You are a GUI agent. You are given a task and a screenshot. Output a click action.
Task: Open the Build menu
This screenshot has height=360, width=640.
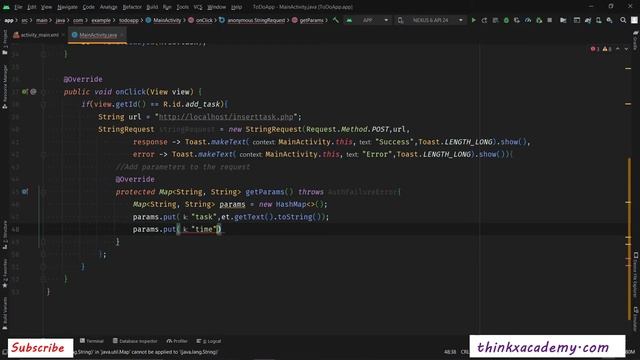tap(152, 7)
